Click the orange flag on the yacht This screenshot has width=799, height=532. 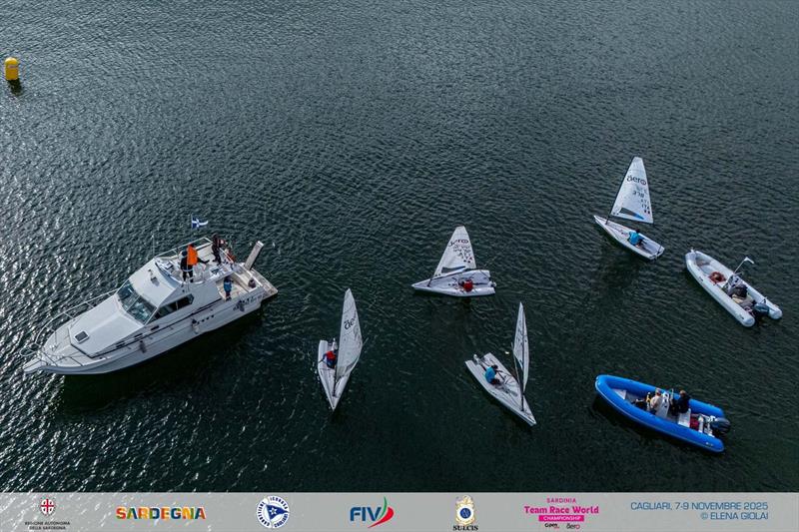192,256
